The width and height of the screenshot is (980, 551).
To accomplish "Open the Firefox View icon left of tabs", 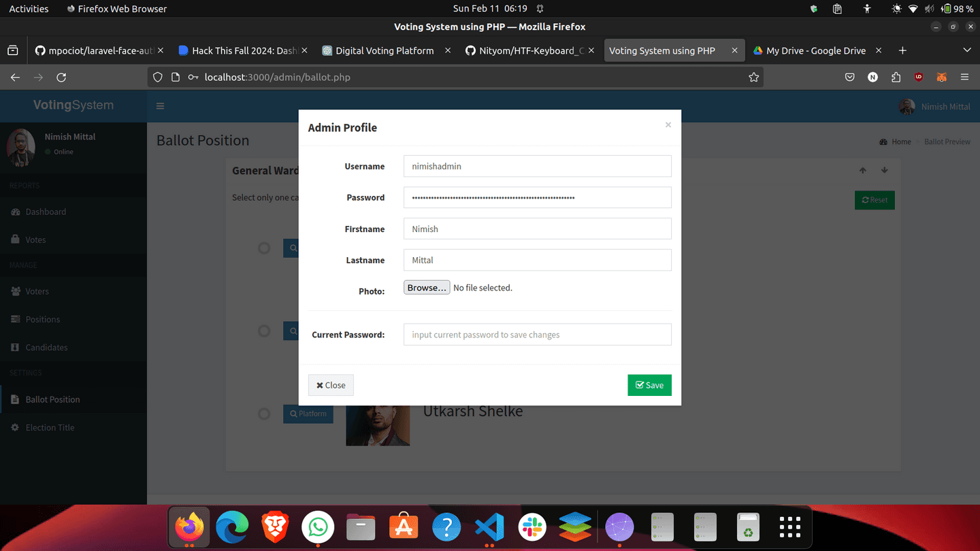I will 13,50.
